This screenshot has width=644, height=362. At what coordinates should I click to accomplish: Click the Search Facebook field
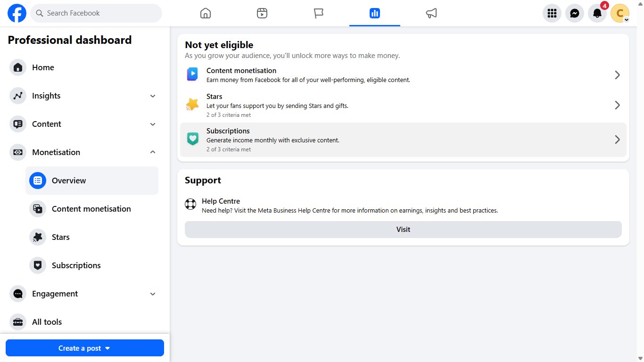(x=96, y=13)
